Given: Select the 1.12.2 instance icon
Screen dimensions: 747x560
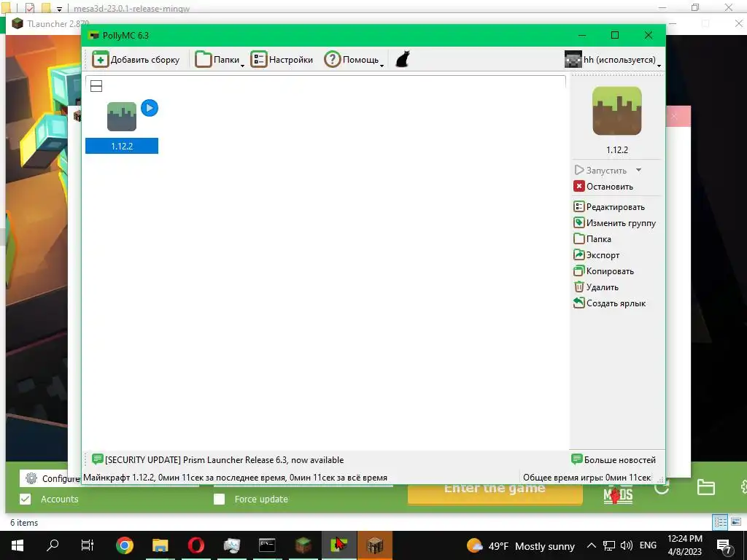Looking at the screenshot, I should (122, 117).
